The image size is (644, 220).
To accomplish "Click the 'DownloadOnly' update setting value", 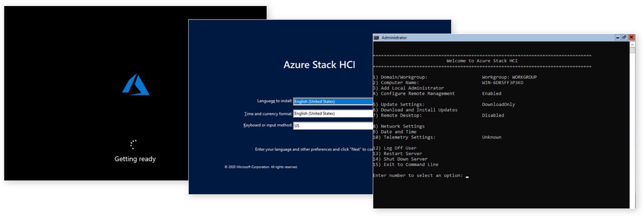I will [x=499, y=104].
